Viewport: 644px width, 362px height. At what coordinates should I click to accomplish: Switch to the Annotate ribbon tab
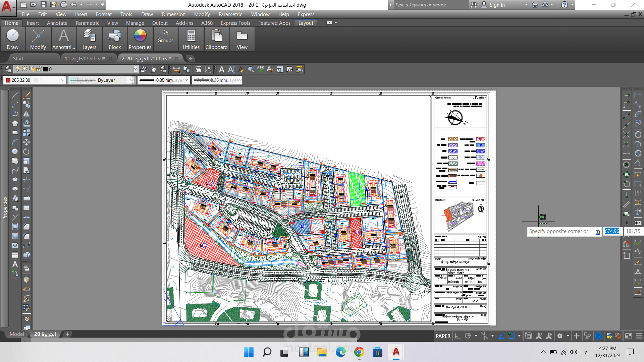pyautogui.click(x=57, y=23)
